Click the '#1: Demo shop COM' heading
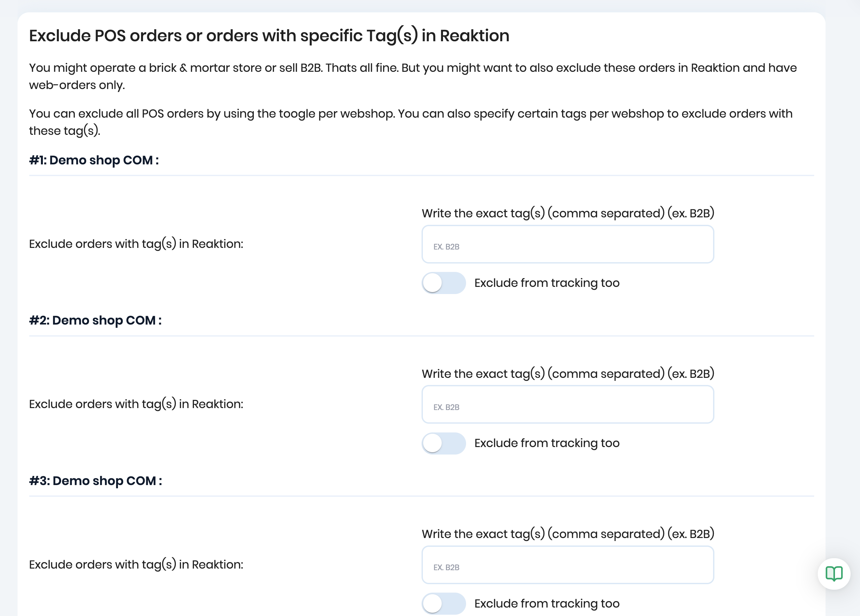This screenshot has width=860, height=616. (x=94, y=160)
